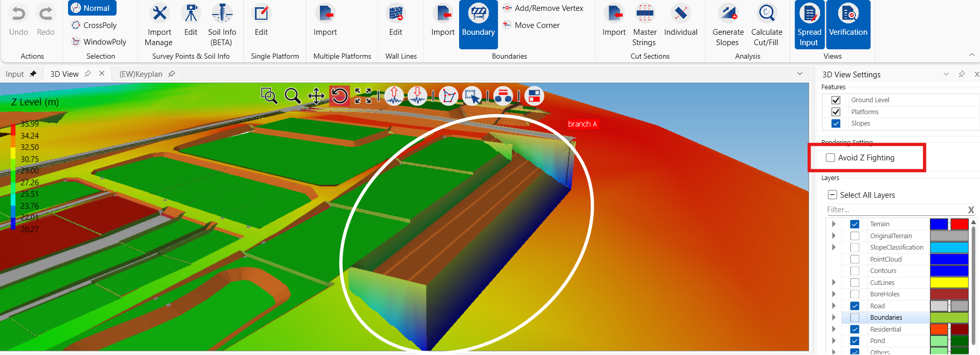Enable Avoid Z Fighting checkbox
The image size is (980, 355).
830,158
